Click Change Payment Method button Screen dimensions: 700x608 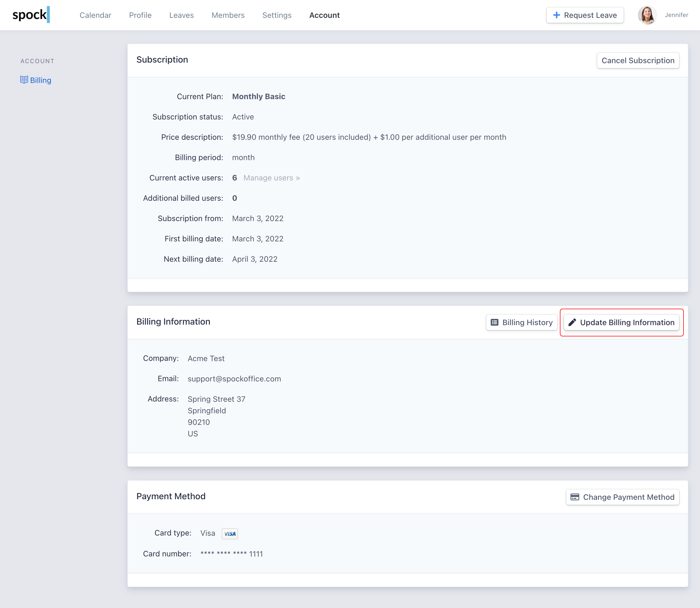(x=622, y=497)
